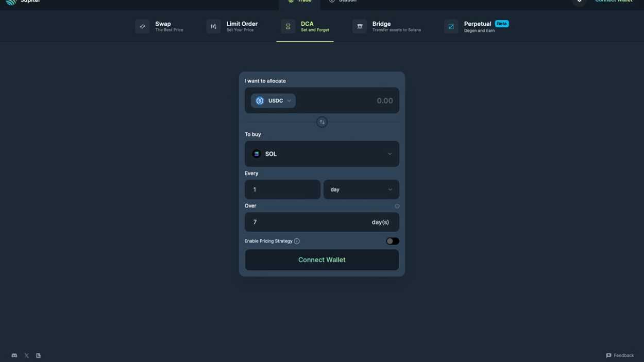Open the X (Twitter) link icon
644x362 pixels.
pyautogui.click(x=26, y=355)
